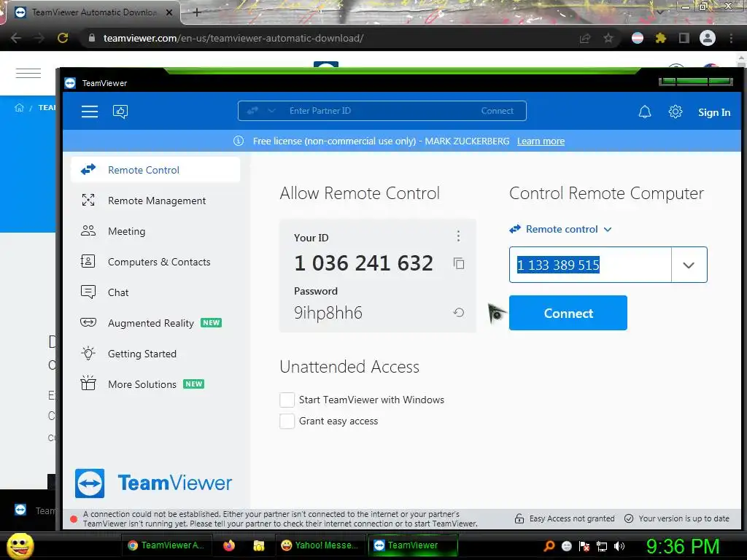The height and width of the screenshot is (560, 747).
Task: Click the Chrome address bar URL
Action: (x=233, y=38)
